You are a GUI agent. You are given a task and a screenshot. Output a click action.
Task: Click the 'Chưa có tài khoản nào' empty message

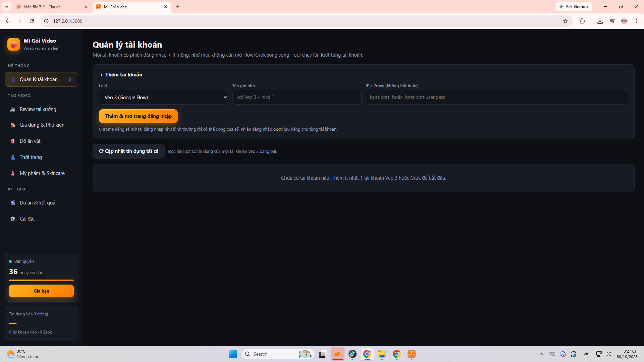click(x=364, y=178)
